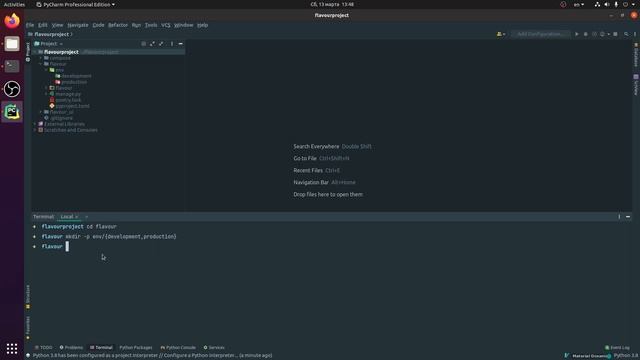Click the Stop square icon in toolbar

point(616,34)
